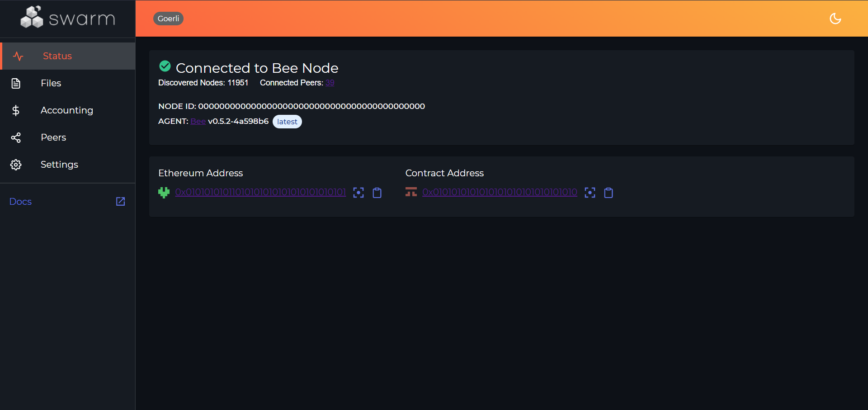Show QR code for Ethereum address
Viewport: 868px width, 410px height.
[359, 193]
